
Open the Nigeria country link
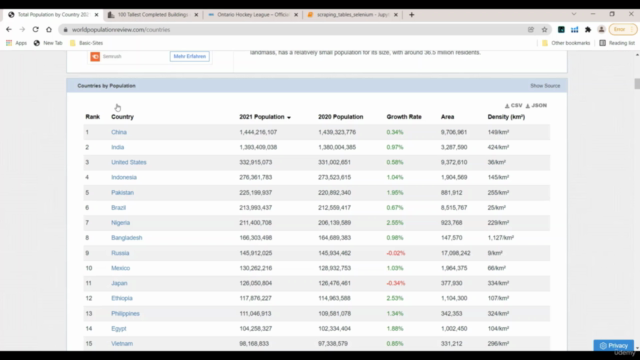tap(120, 223)
